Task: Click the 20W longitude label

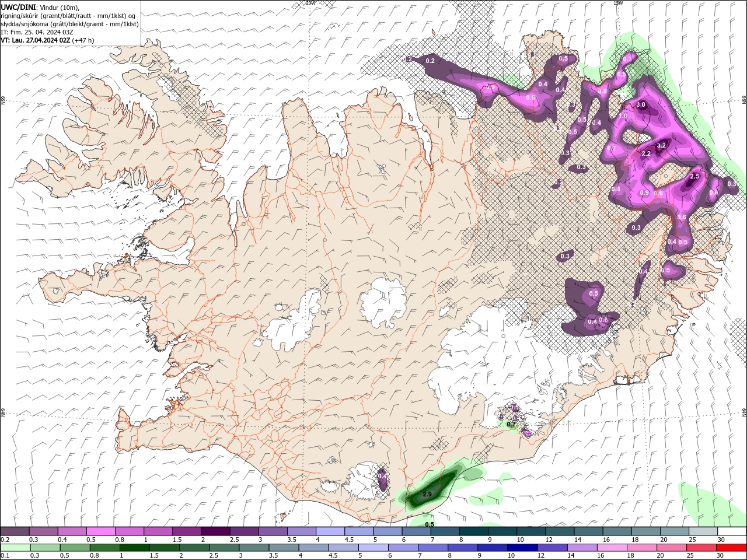Action: click(310, 3)
